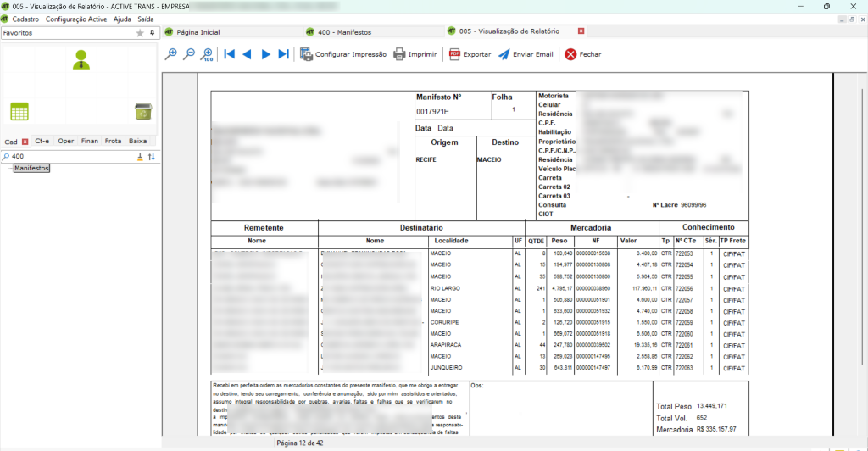This screenshot has height=451, width=868.
Task: Click the Exportar button
Action: 470,54
